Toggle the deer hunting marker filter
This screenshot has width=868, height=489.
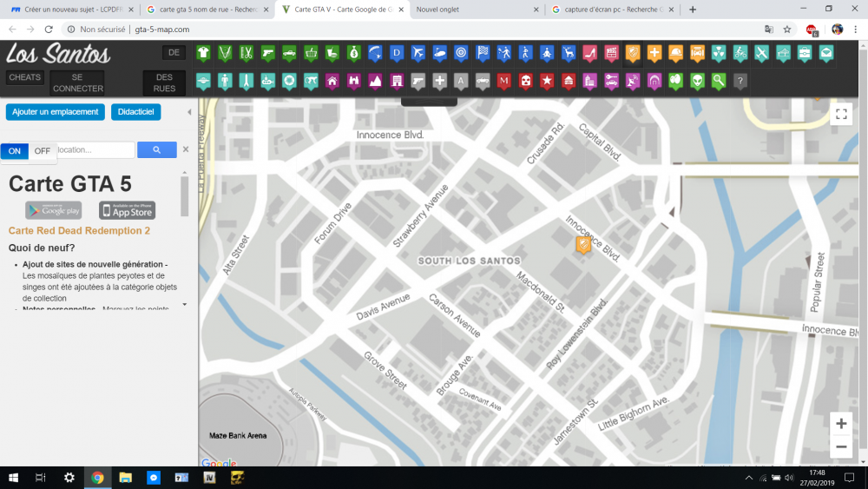click(x=569, y=54)
